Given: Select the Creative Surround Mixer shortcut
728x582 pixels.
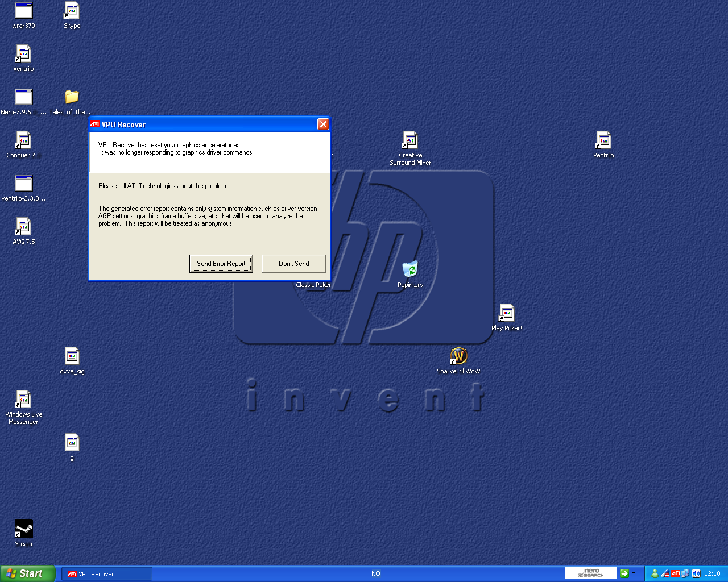Looking at the screenshot, I should point(410,141).
